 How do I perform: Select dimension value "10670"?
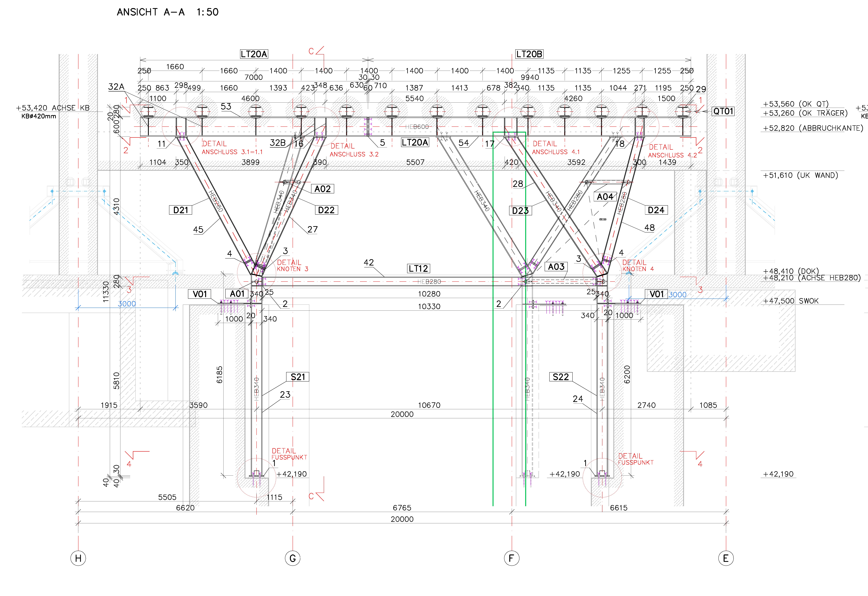429,405
